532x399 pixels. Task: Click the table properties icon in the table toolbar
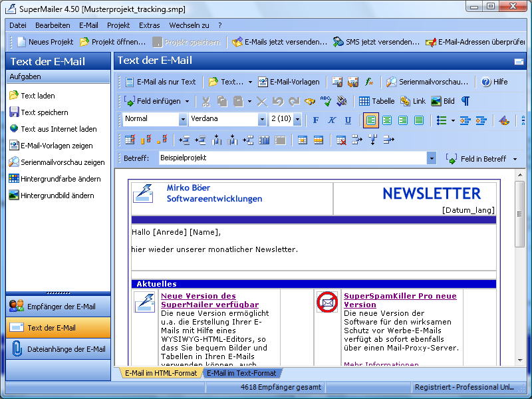pyautogui.click(x=130, y=140)
